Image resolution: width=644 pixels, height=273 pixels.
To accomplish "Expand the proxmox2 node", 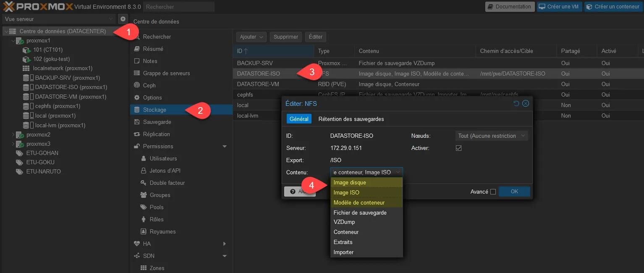I will click(x=13, y=135).
